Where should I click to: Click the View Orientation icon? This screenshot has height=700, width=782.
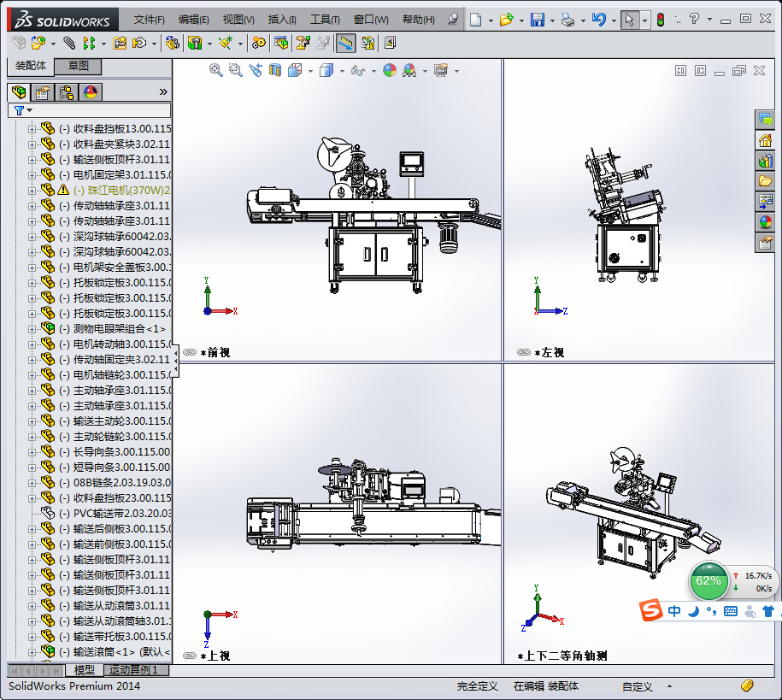[295, 70]
